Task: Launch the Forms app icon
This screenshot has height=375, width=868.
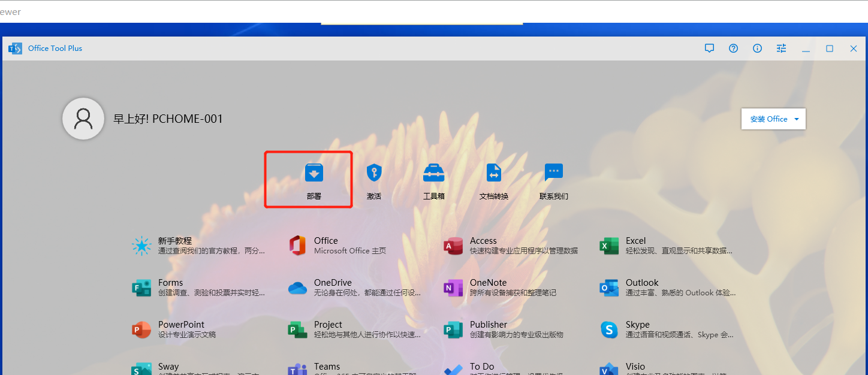Action: 141,288
